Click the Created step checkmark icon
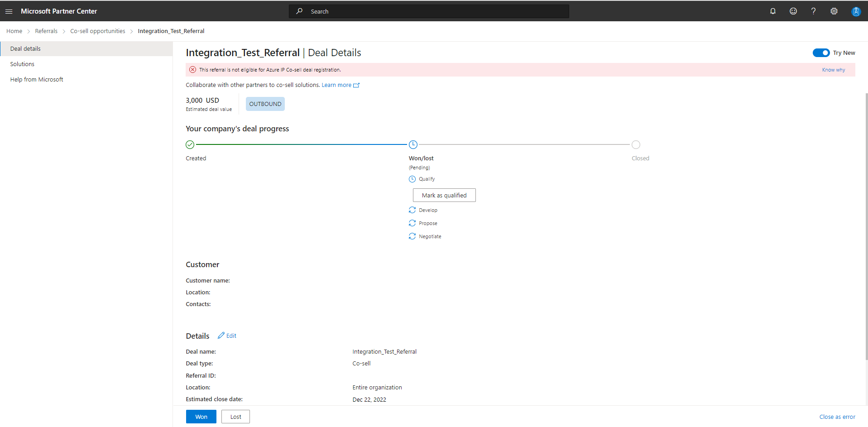This screenshot has height=427, width=868. pyautogui.click(x=190, y=144)
